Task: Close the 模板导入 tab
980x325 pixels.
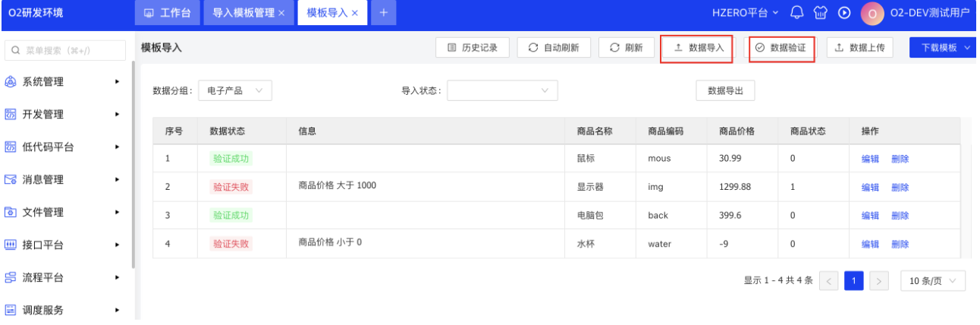Action: click(x=354, y=13)
